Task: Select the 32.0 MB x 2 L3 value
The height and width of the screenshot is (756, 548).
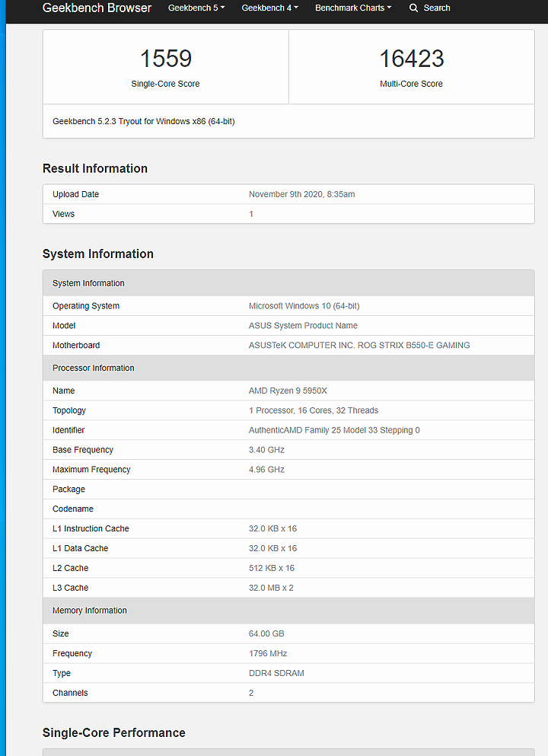Action: 271,589
